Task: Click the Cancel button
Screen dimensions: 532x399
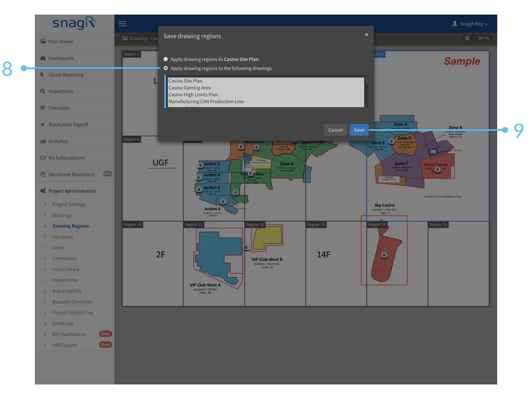Action: coord(335,130)
